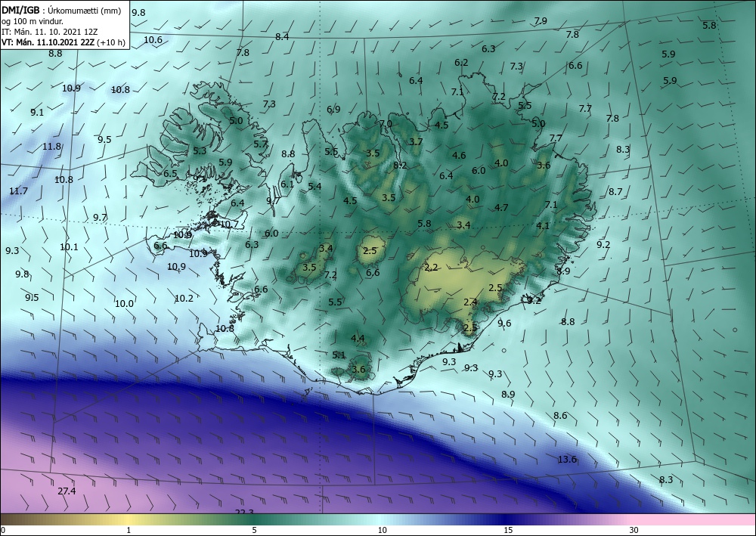
Task: Click the 4.1 value near the east coast
Action: pos(542,225)
